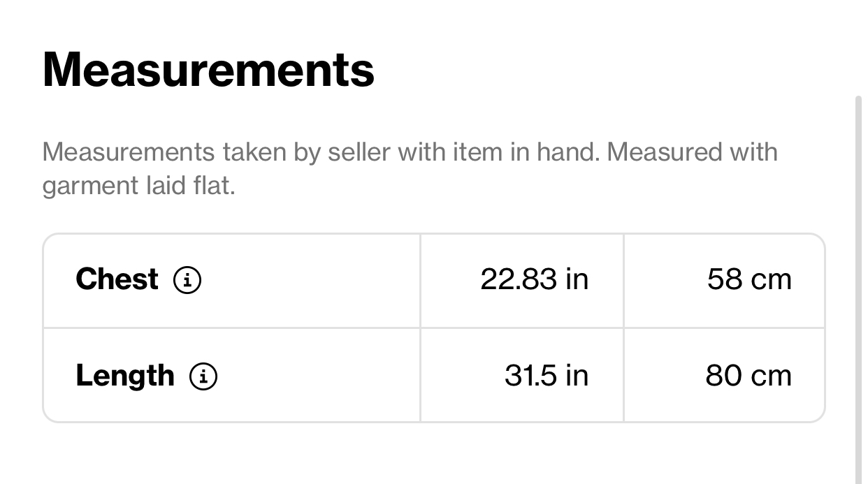Click the 58 cm chest value
868x484 pixels.
click(x=749, y=279)
